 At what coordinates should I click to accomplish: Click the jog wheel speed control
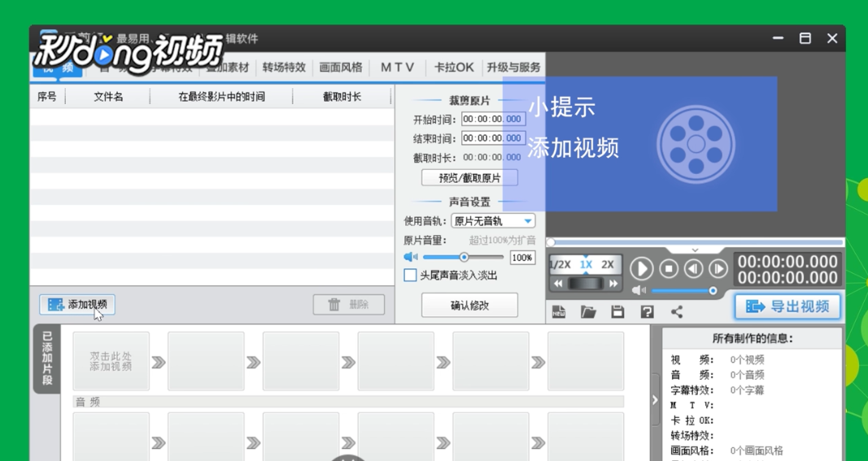tap(585, 284)
